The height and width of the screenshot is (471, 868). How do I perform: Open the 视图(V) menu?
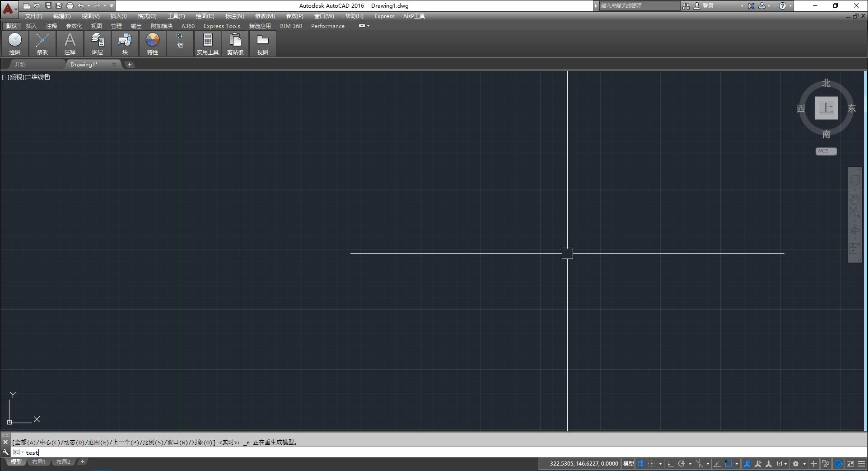click(x=89, y=16)
